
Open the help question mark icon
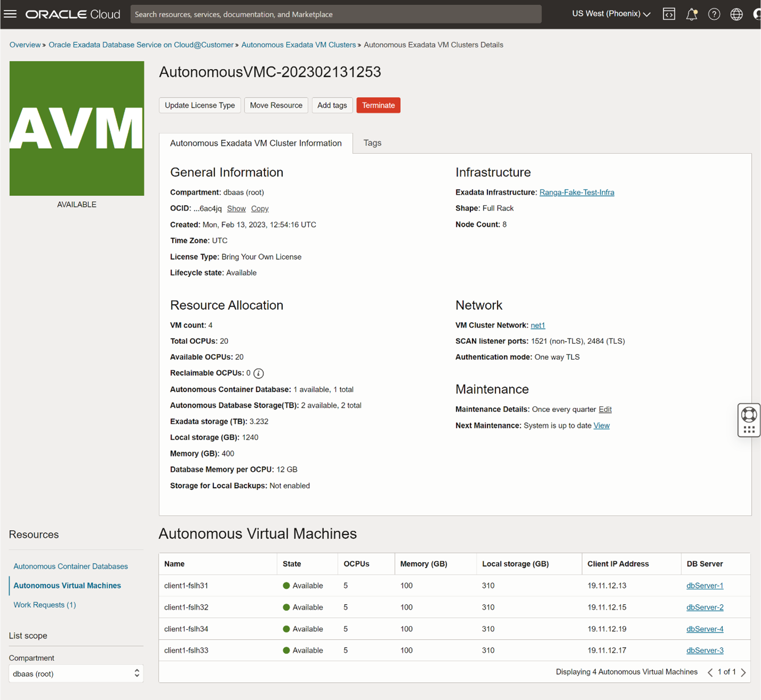tap(714, 14)
